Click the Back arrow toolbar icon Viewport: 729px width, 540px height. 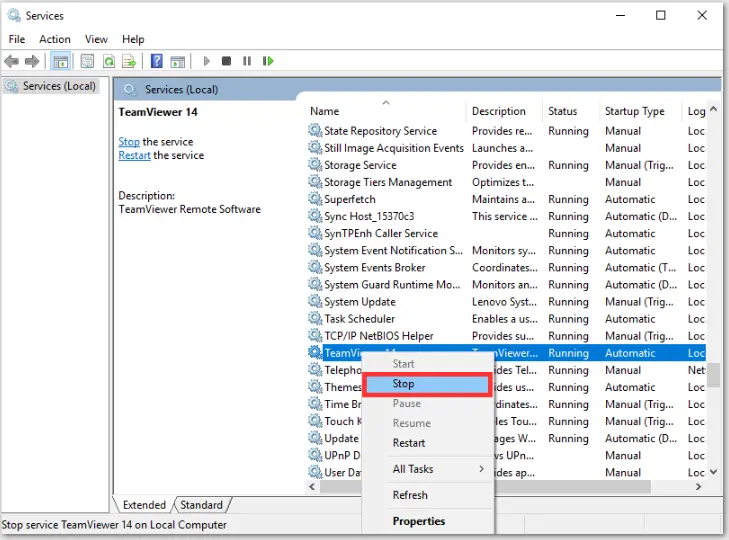tap(11, 61)
